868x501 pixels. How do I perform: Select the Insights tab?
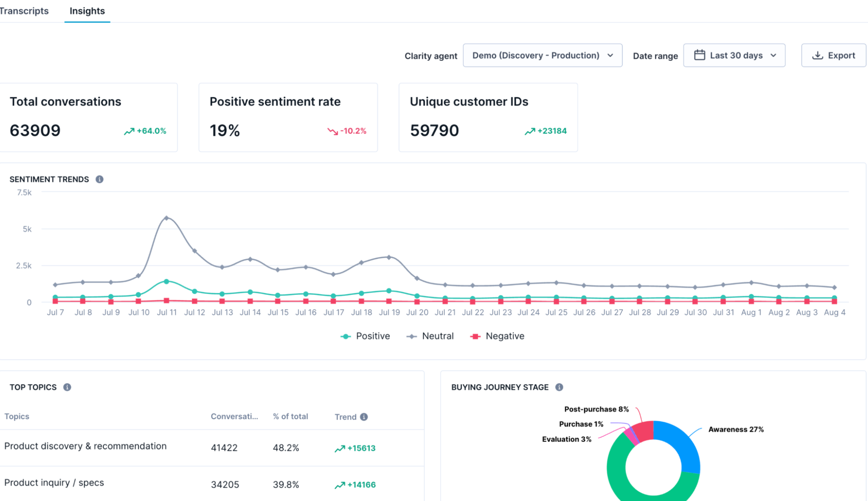click(87, 11)
